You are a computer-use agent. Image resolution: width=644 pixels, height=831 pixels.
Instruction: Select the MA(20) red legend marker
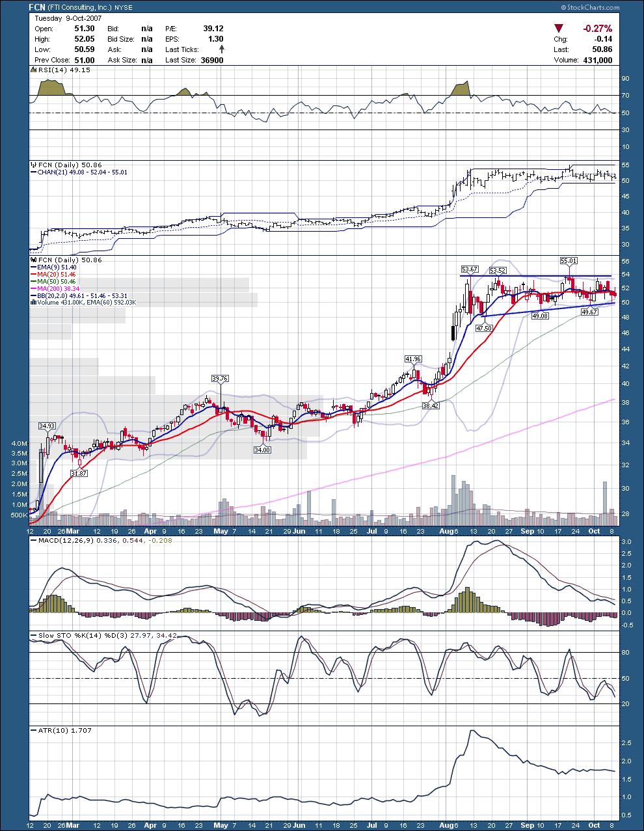tap(34, 275)
